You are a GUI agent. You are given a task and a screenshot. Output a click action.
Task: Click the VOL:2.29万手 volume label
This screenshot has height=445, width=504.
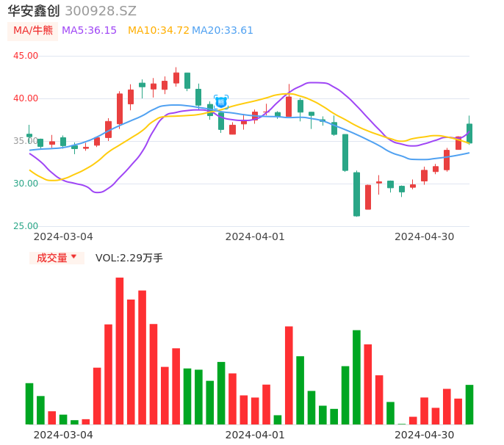(129, 258)
